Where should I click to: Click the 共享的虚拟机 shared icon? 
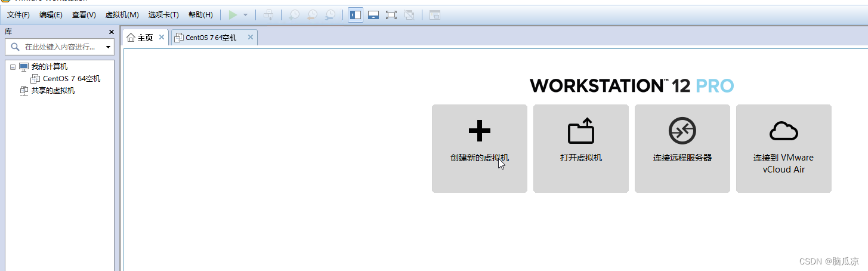[24, 91]
